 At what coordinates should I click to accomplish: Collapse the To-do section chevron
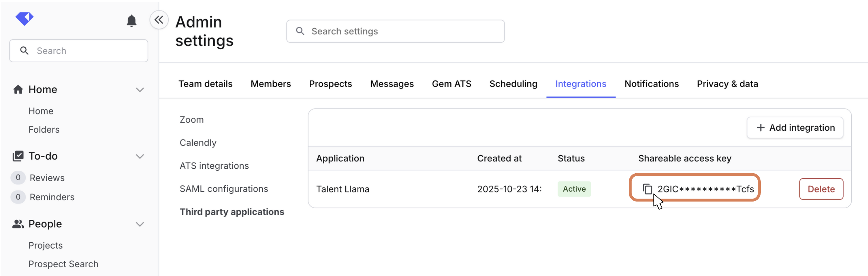pyautogui.click(x=140, y=156)
